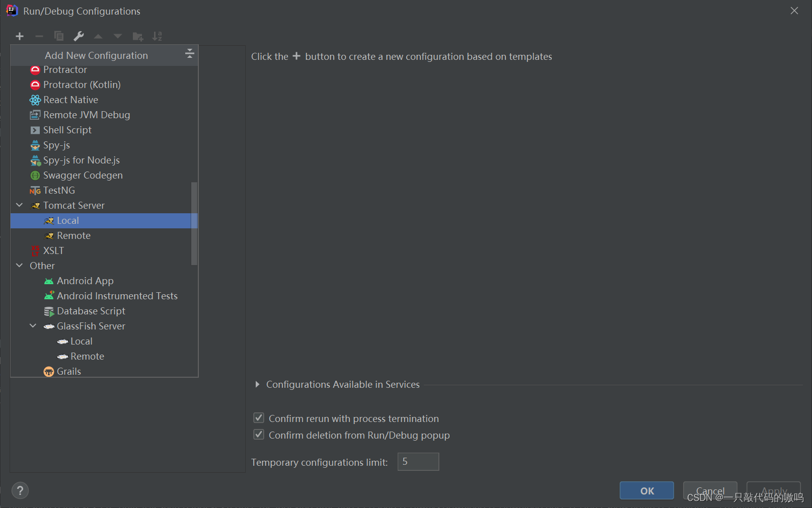The width and height of the screenshot is (812, 508).
Task: Click the Remote JVM Debug icon
Action: (35, 115)
